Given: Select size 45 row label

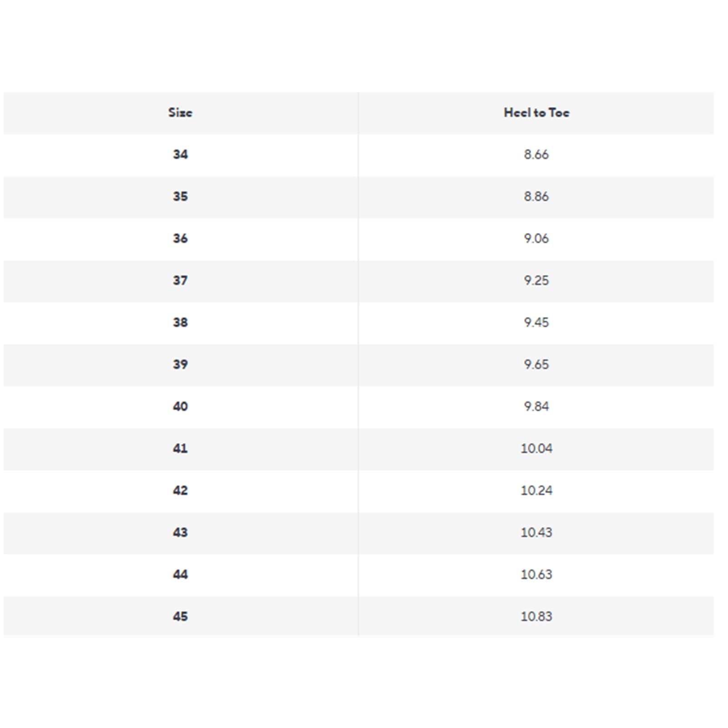Looking at the screenshot, I should point(180,617).
